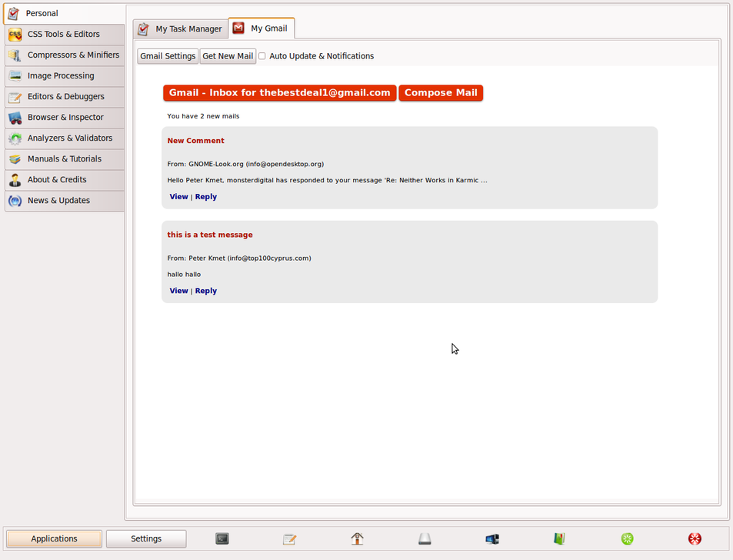Viewport: 733px width, 560px height.
Task: Click the Editors & Debuggers icon
Action: click(15, 97)
